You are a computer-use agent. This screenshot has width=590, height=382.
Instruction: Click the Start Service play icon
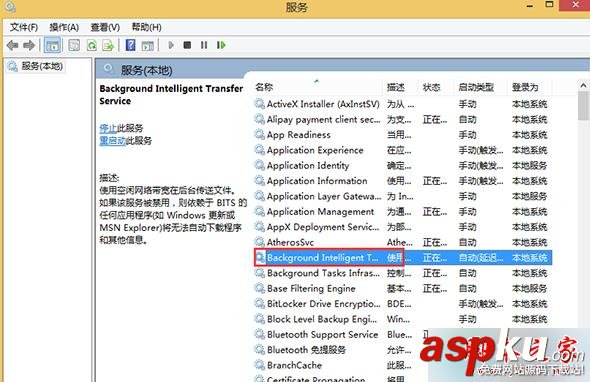click(x=171, y=45)
